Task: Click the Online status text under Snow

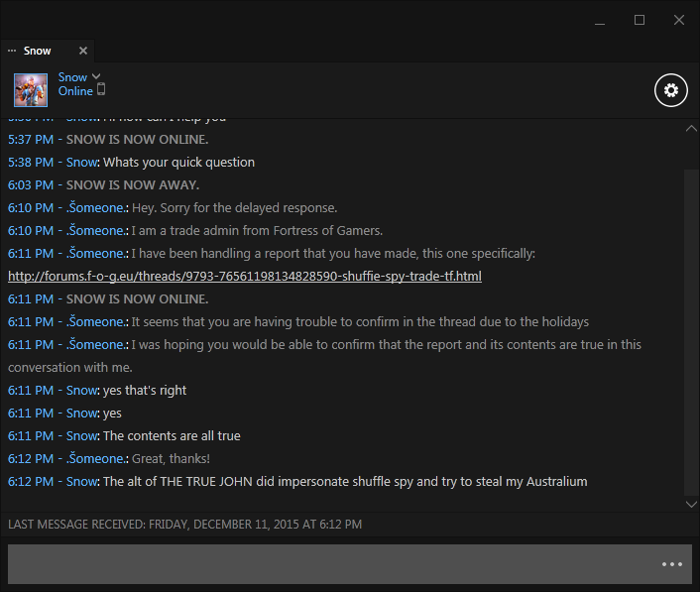Action: coord(75,91)
